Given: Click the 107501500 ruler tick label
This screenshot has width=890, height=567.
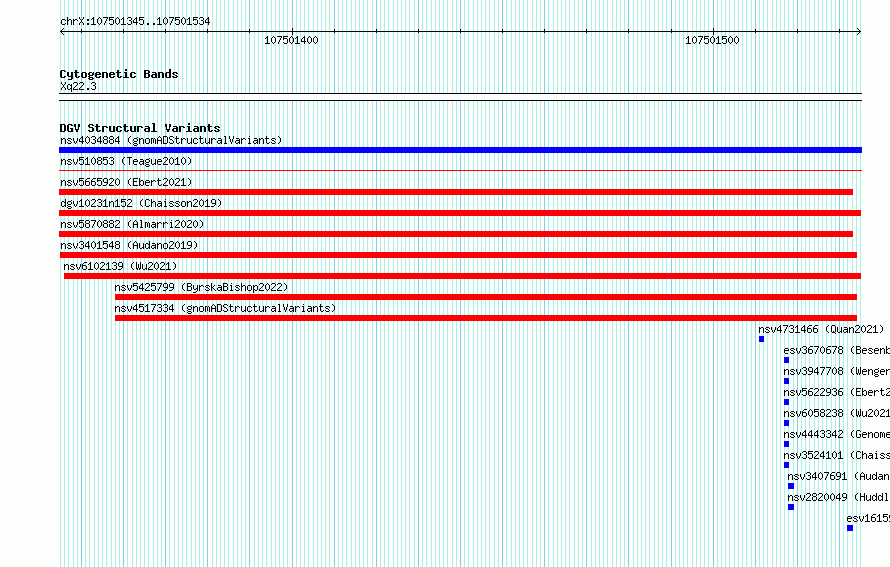Looking at the screenshot, I should (x=712, y=40).
